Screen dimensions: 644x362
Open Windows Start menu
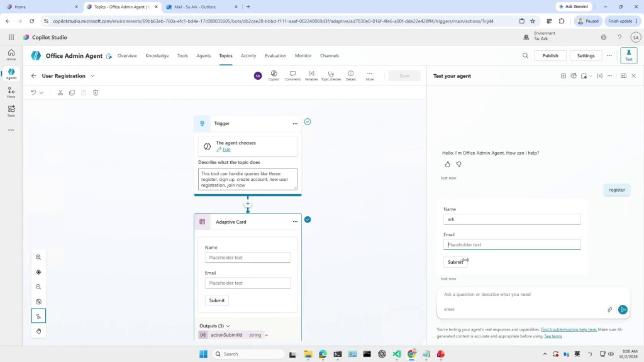click(203, 354)
